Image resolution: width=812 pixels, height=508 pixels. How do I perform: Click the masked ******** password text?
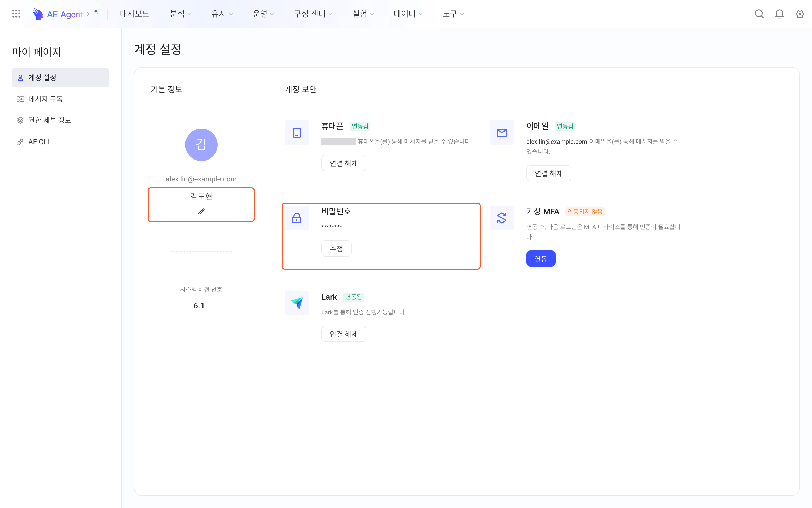pos(332,227)
